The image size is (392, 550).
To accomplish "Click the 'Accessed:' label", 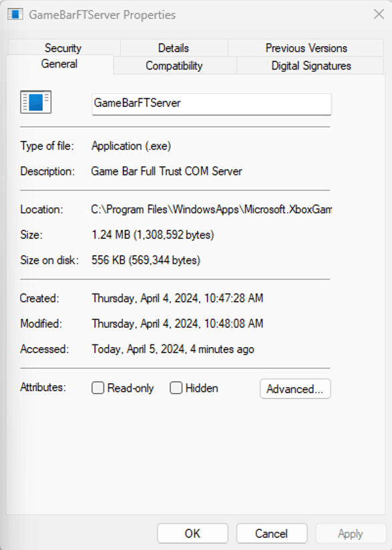I will 44,349.
